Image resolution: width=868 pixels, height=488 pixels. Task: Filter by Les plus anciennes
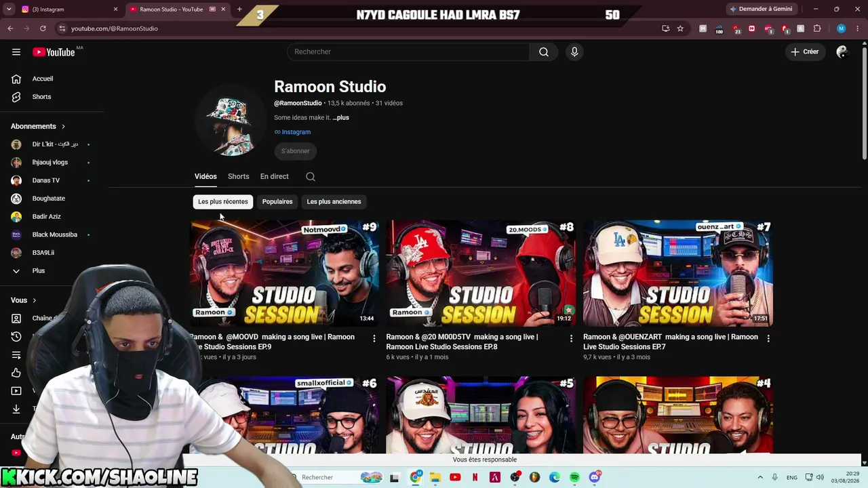(334, 202)
